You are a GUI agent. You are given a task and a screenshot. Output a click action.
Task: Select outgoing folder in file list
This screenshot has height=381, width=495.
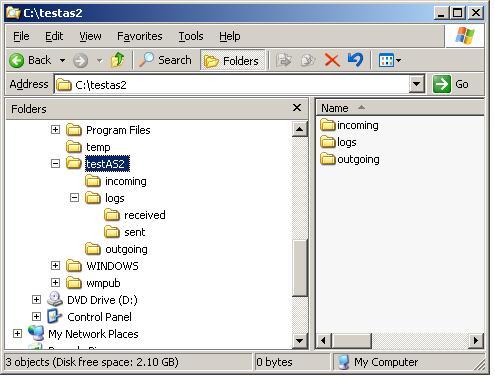(x=350, y=159)
